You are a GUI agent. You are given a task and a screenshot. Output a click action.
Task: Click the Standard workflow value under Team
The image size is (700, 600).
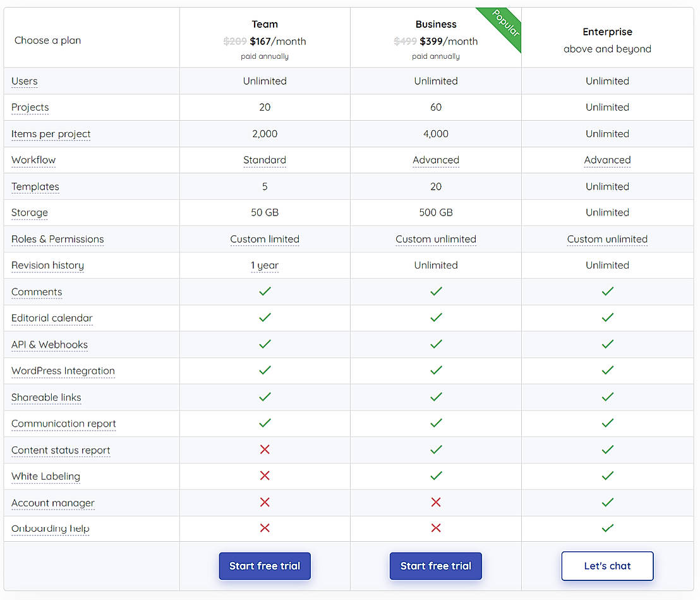tap(265, 160)
